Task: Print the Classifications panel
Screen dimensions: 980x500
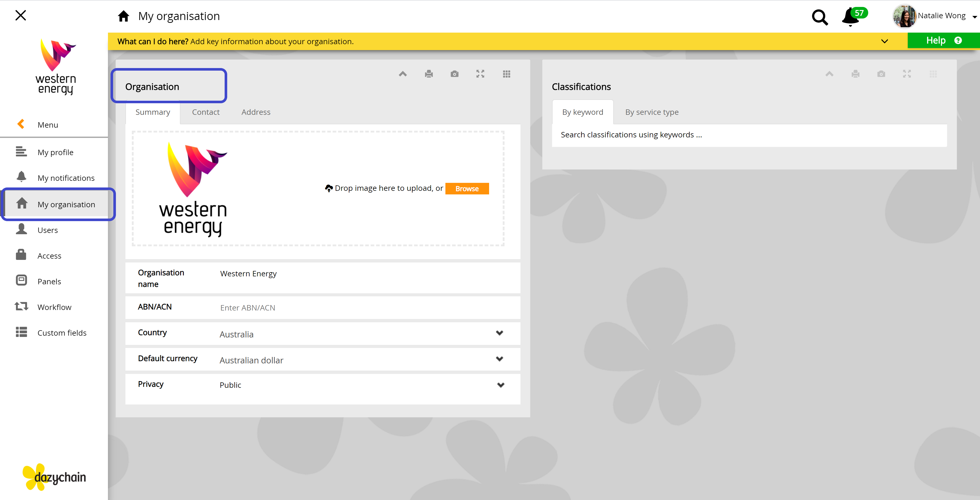Action: [856, 74]
